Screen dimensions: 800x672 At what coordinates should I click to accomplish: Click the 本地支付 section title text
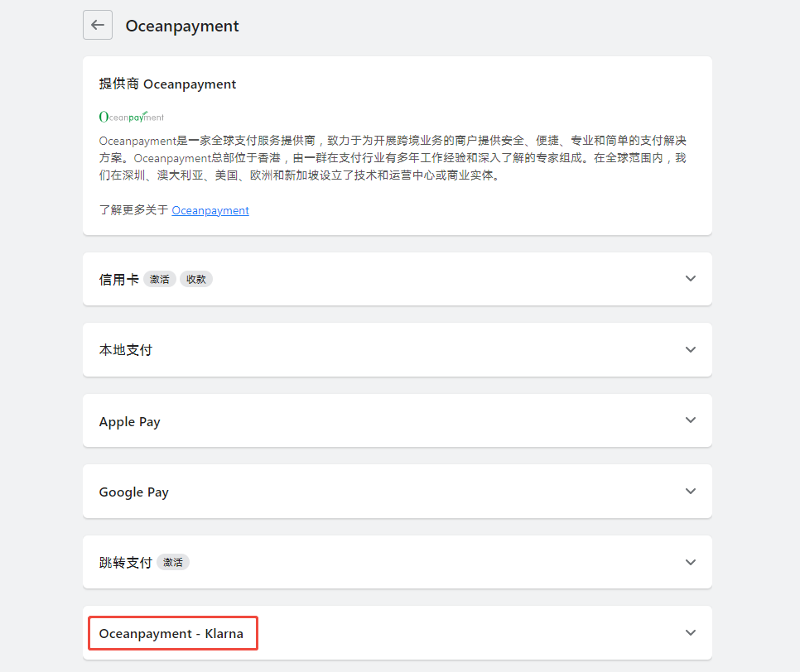(x=125, y=350)
